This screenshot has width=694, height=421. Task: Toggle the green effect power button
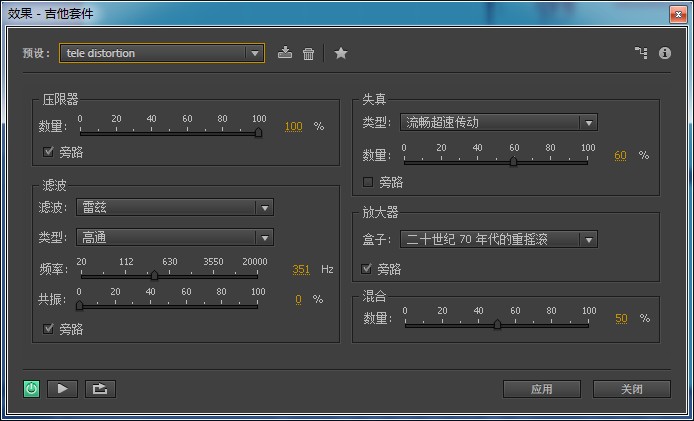tap(31, 389)
